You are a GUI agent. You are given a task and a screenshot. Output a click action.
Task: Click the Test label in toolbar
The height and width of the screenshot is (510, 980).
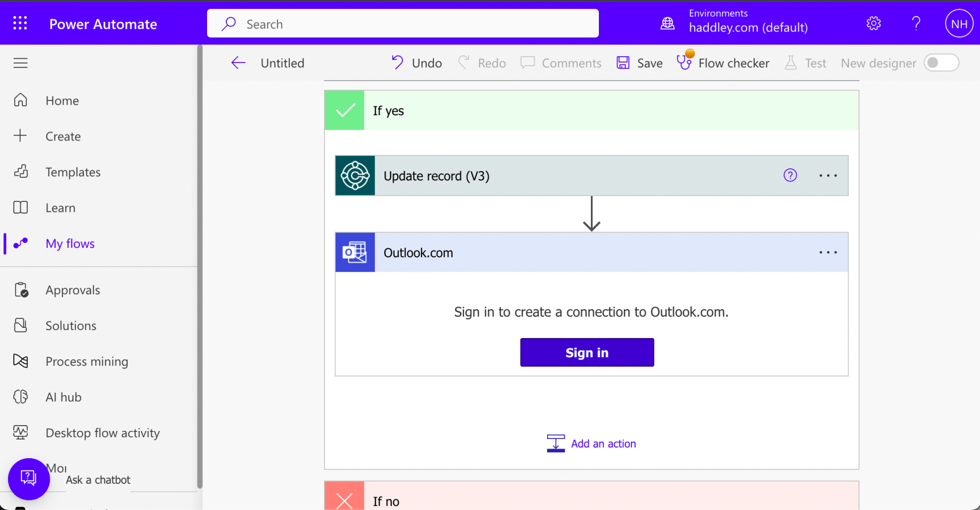pyautogui.click(x=816, y=63)
